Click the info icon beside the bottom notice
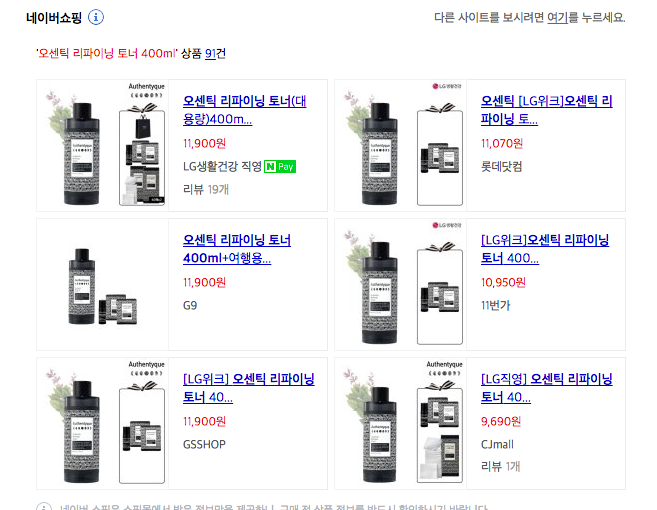This screenshot has height=510, width=657. [44, 506]
